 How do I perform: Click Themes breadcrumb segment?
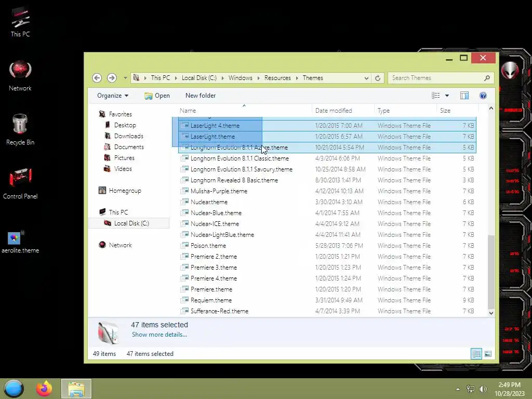[x=313, y=78]
